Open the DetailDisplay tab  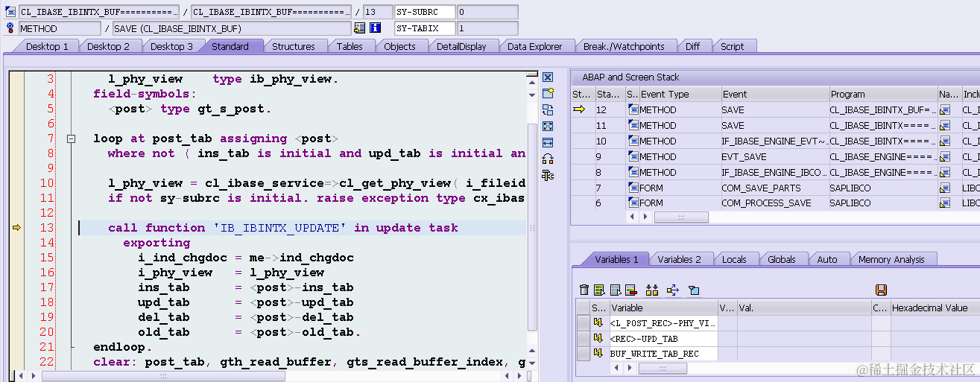point(461,46)
